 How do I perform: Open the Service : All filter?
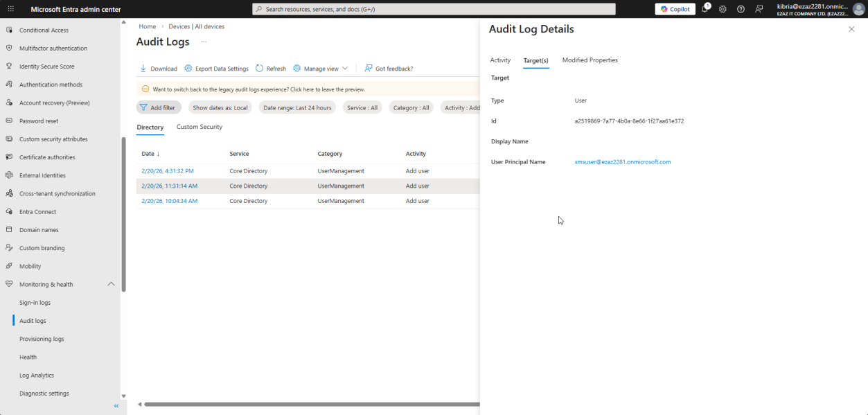coord(362,107)
